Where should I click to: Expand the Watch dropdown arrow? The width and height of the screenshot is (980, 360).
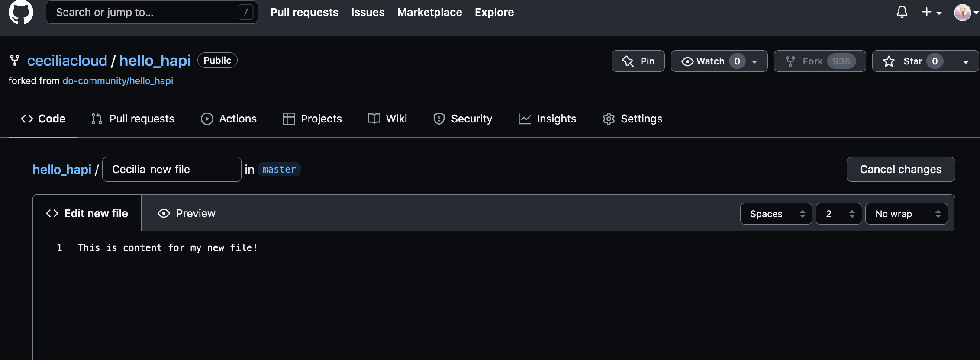[754, 61]
